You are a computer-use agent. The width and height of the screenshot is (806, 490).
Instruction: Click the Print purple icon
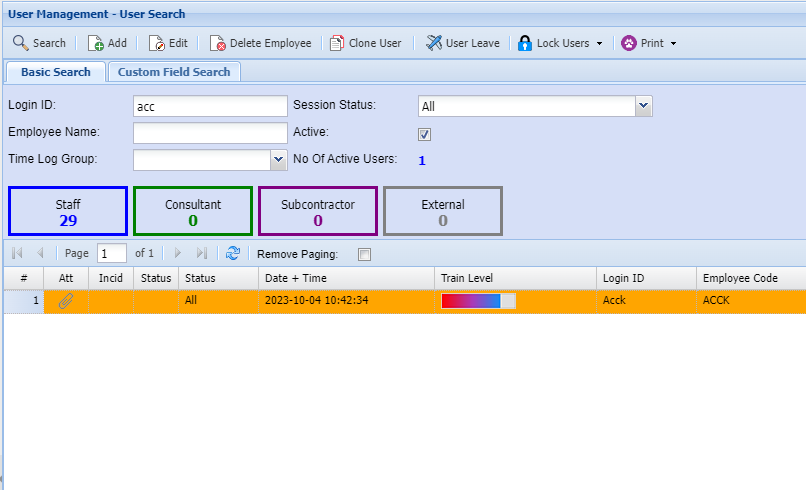point(629,43)
